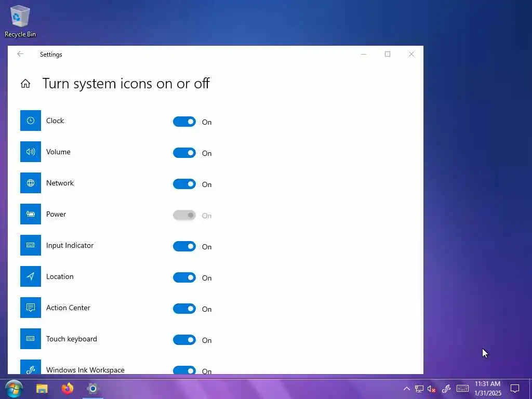The height and width of the screenshot is (399, 532).
Task: Click the 'Clock' label text
Action: coord(55,121)
